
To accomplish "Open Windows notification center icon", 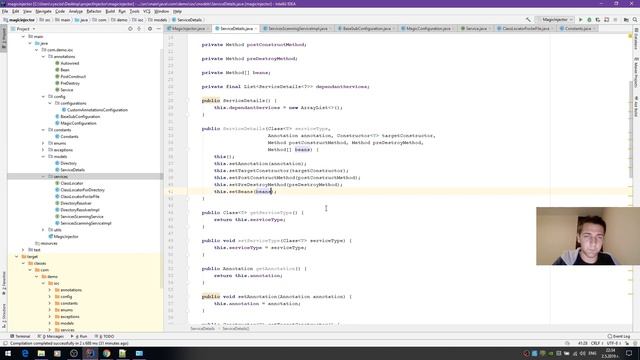I will [629, 353].
